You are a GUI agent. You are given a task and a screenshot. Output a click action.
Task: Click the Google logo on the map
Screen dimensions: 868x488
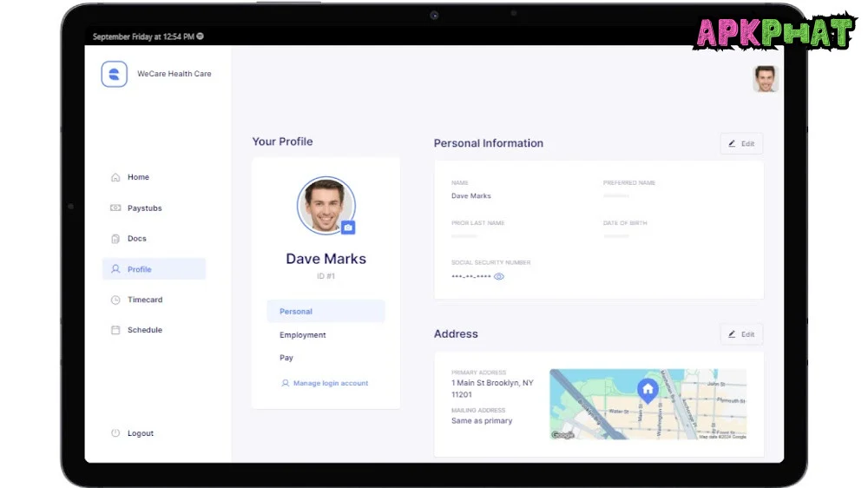[x=563, y=435]
